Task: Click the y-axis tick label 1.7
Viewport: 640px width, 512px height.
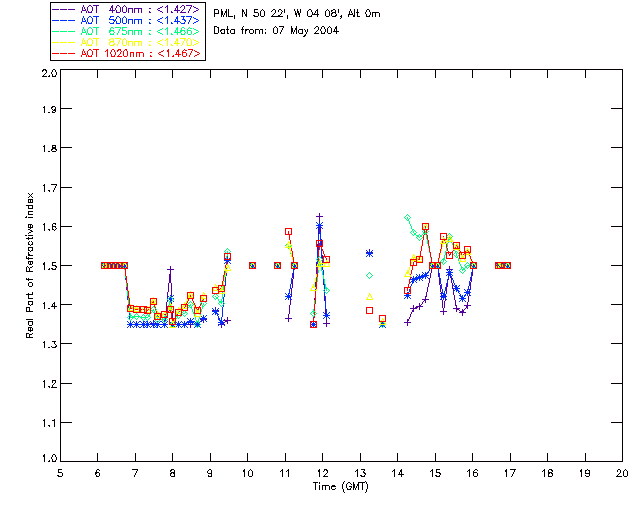Action: tap(49, 188)
